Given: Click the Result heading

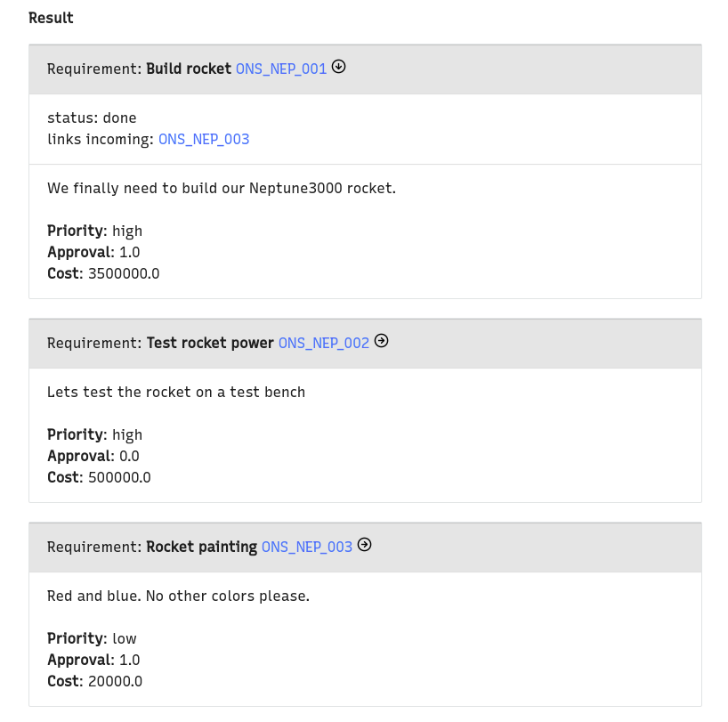Looking at the screenshot, I should [51, 18].
